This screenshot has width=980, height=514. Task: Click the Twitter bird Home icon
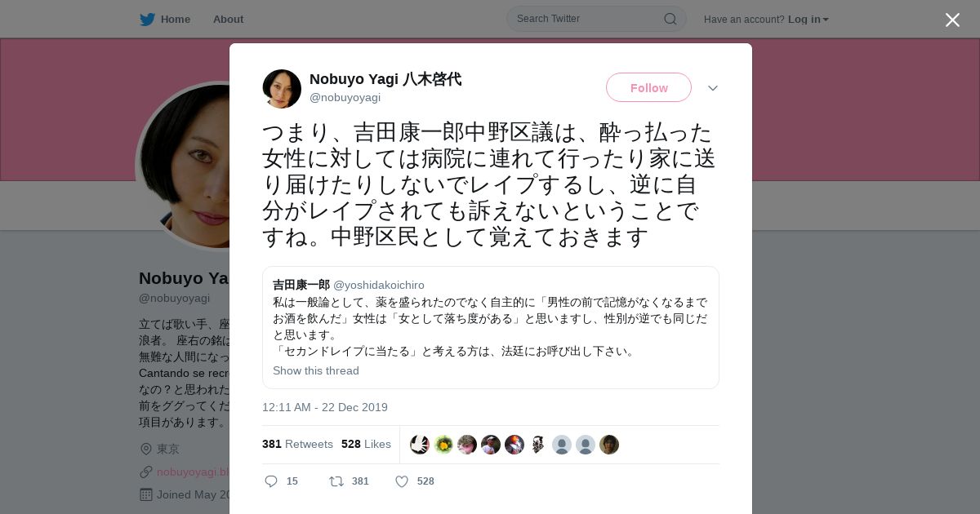147,19
